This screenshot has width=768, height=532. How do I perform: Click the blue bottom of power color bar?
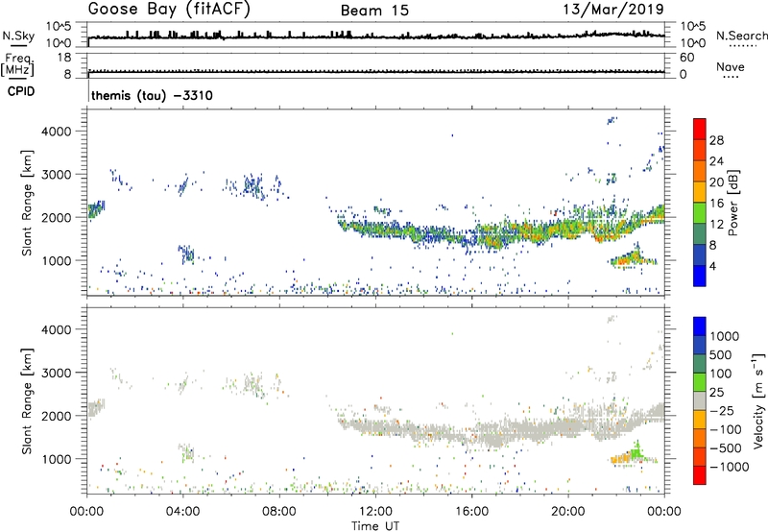(700, 276)
